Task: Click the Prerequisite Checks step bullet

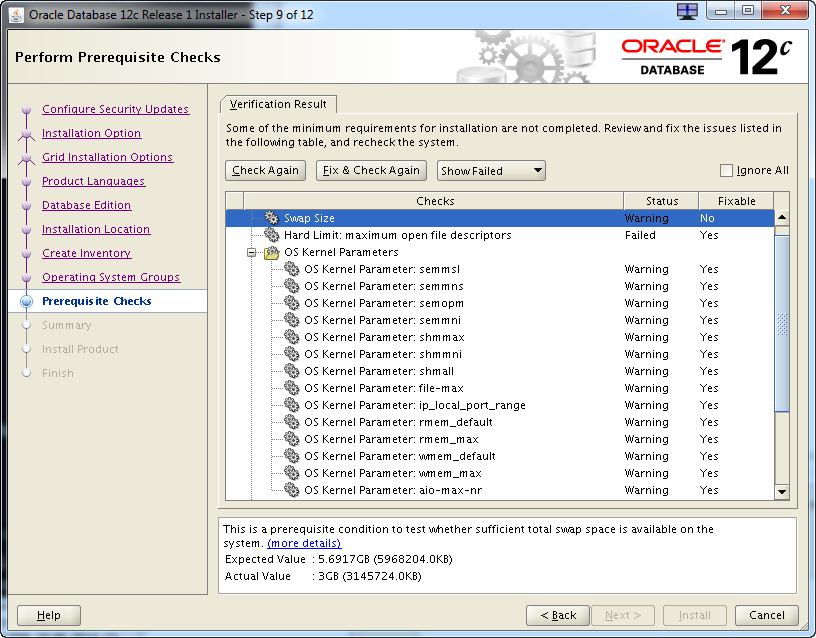Action: (x=27, y=301)
